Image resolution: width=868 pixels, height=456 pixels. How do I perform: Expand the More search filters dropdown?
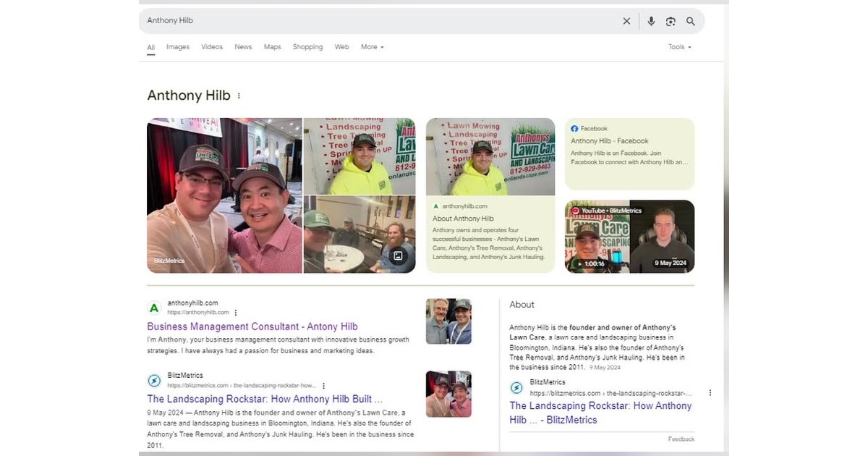coord(372,47)
